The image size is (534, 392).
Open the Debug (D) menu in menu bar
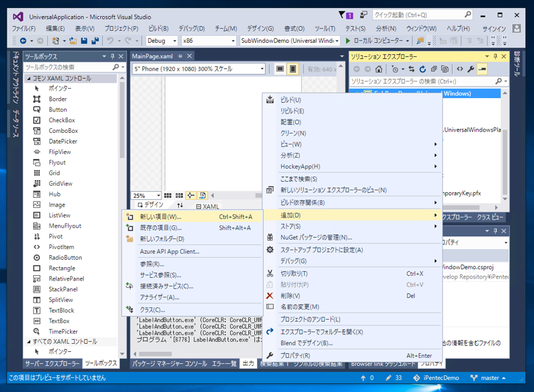(x=192, y=29)
